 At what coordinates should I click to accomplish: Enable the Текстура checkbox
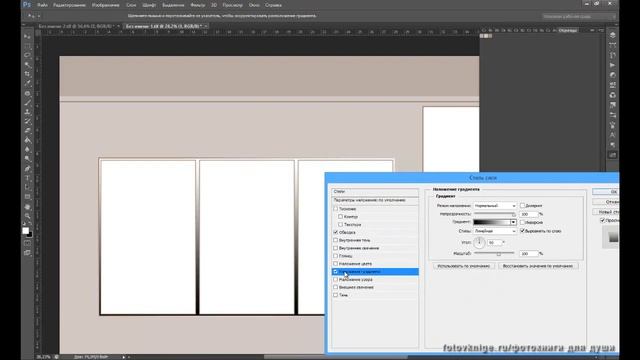click(x=340, y=224)
